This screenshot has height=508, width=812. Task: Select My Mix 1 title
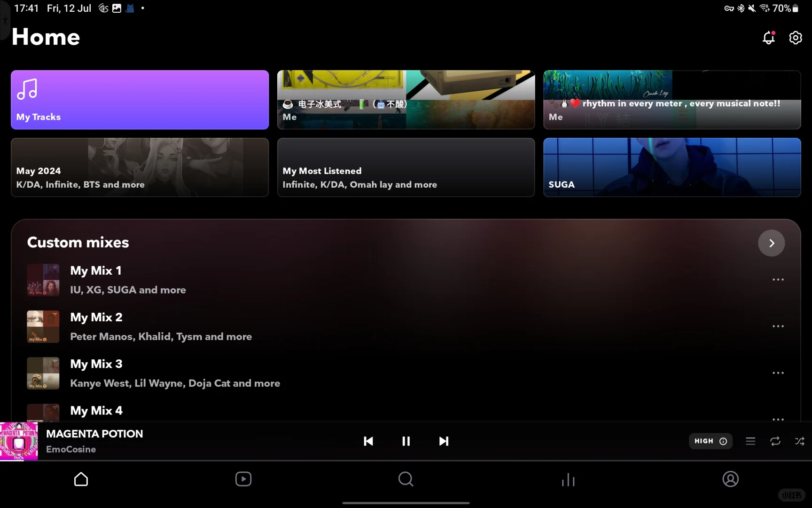(x=96, y=270)
